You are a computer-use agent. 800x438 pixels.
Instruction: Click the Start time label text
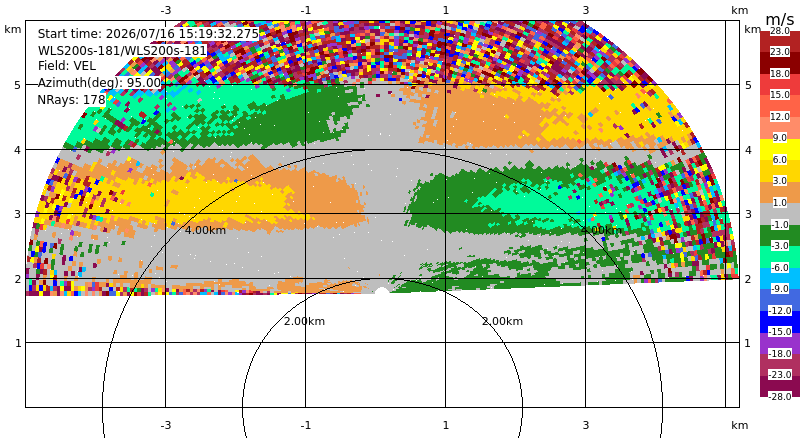(148, 34)
